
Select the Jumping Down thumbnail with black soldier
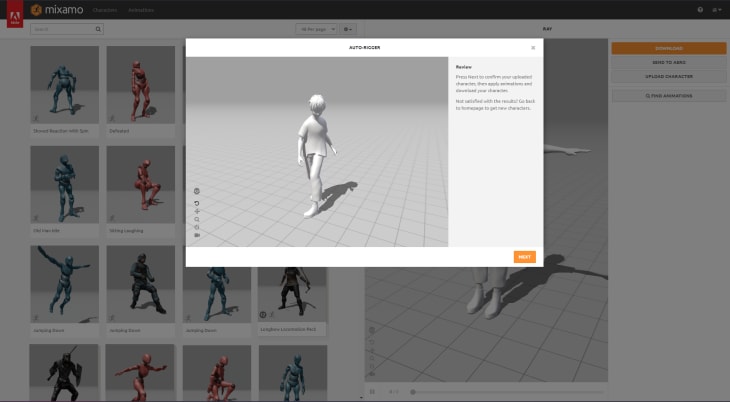point(141,284)
